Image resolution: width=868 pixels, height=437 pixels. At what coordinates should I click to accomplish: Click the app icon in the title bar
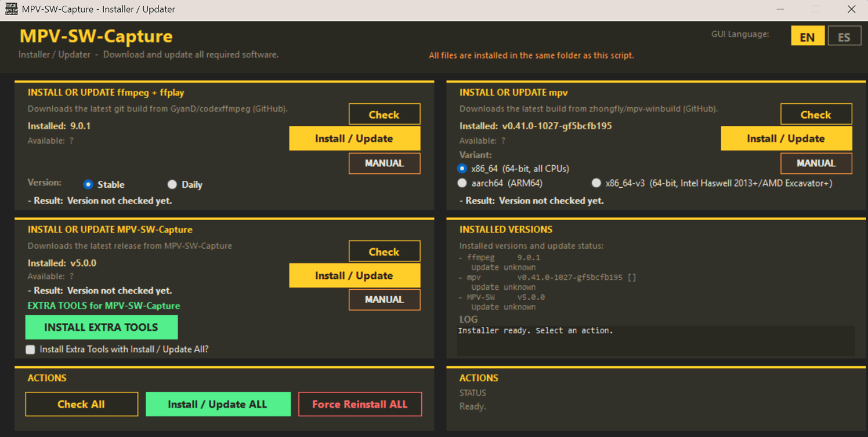click(x=11, y=9)
